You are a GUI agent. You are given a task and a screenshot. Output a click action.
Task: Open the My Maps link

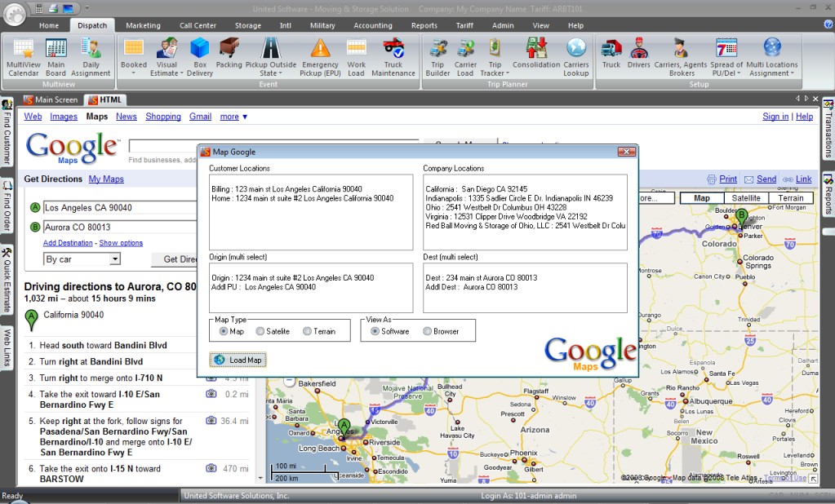(x=106, y=179)
